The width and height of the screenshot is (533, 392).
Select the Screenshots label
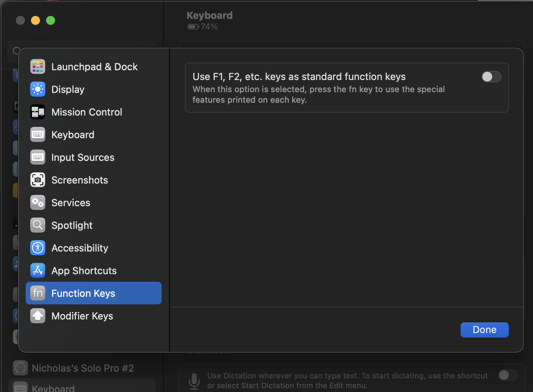[80, 180]
